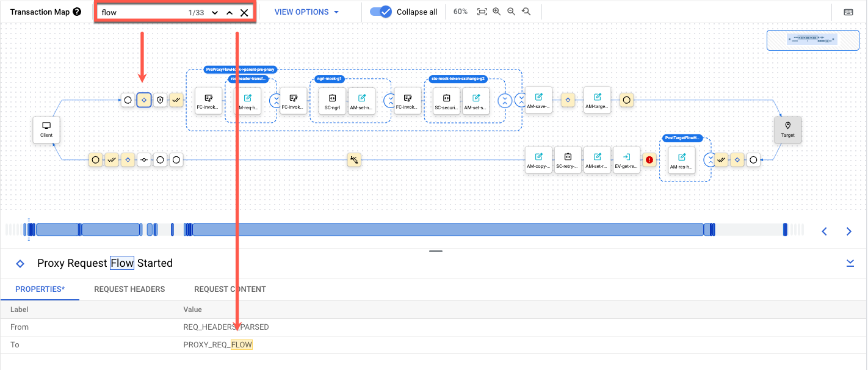Click the reset zoom icon
Screen dimensions: 868x370
[x=526, y=12]
